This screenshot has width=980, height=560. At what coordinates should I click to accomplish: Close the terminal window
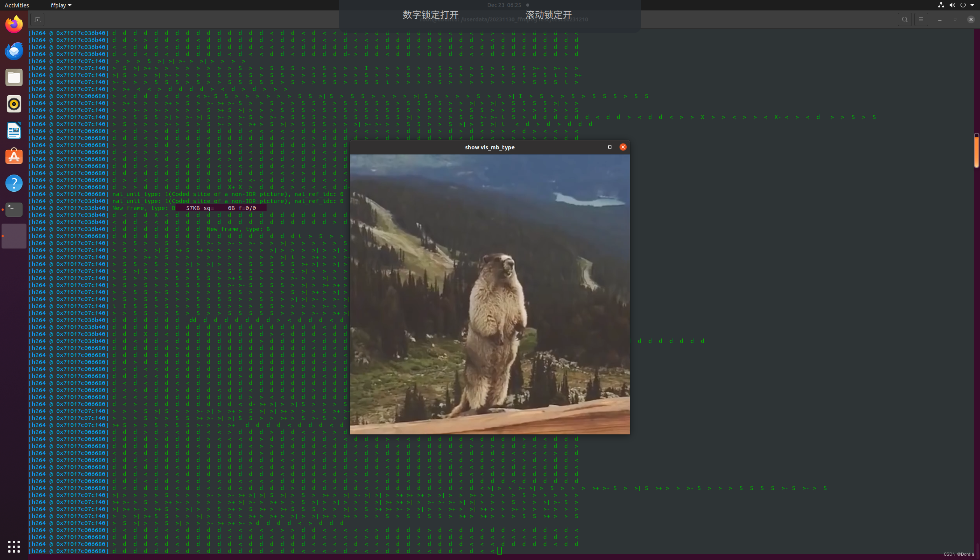click(971, 19)
